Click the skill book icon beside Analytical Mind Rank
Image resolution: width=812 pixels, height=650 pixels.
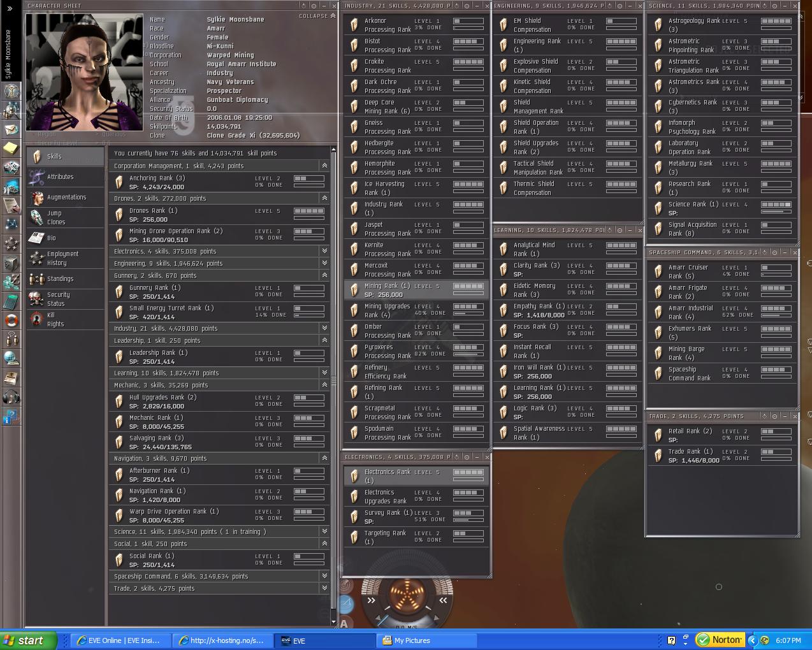[504, 249]
